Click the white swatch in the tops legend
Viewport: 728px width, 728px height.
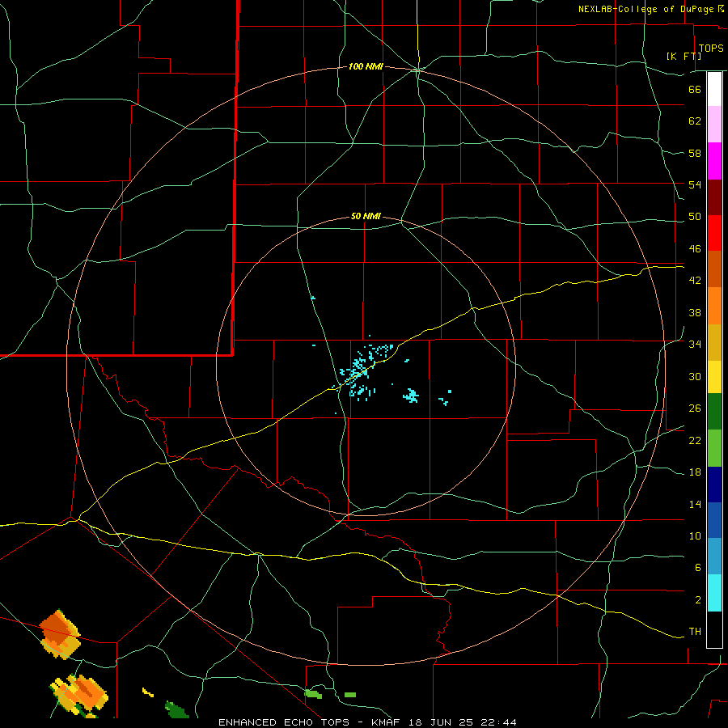tap(714, 89)
